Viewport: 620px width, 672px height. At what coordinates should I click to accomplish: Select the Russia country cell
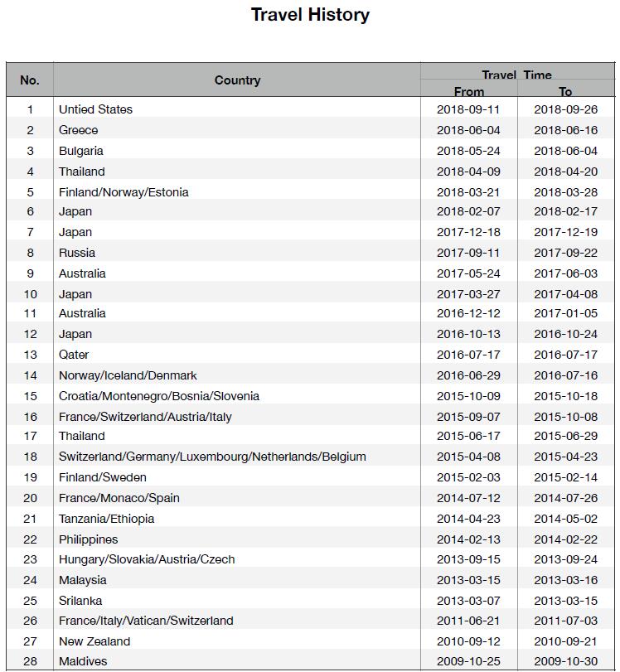[77, 253]
